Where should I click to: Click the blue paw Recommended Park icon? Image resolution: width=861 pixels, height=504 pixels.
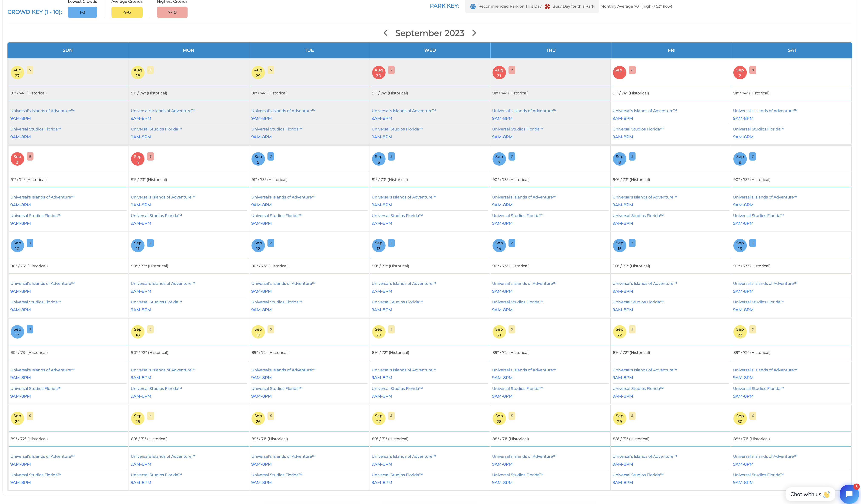pyautogui.click(x=473, y=6)
